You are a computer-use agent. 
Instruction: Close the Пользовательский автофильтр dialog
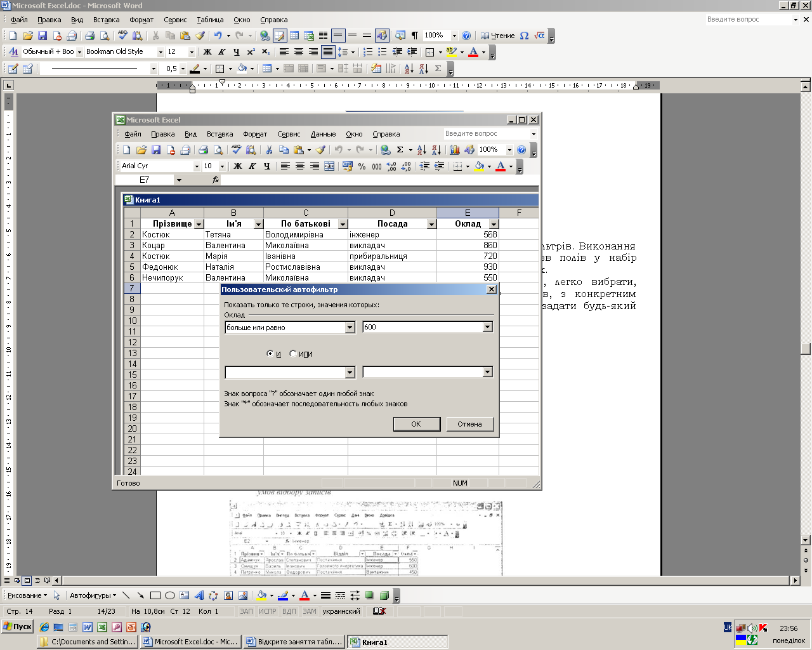click(x=492, y=289)
